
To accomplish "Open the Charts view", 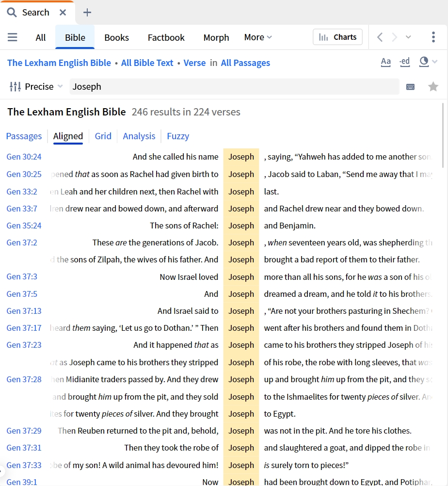I will [x=338, y=37].
